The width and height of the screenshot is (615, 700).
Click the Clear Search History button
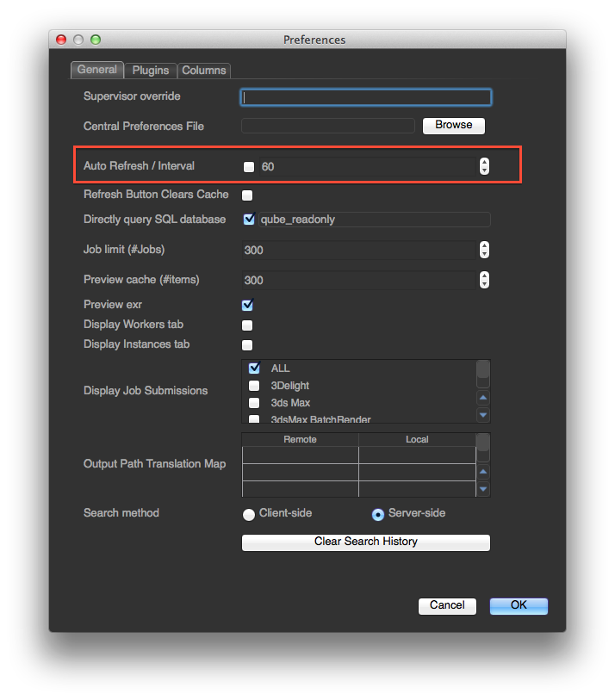(366, 542)
